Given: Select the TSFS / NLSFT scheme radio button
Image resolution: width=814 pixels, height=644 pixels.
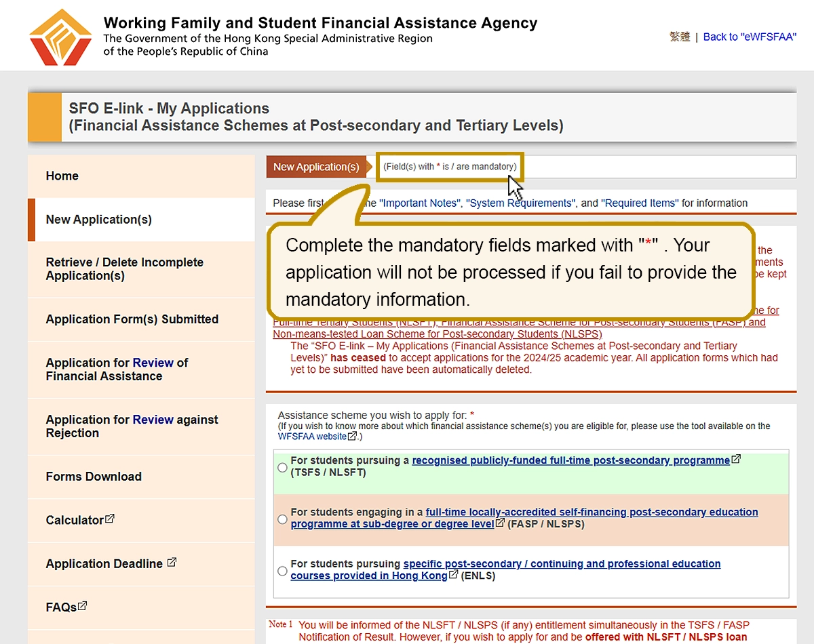Looking at the screenshot, I should pos(282,467).
